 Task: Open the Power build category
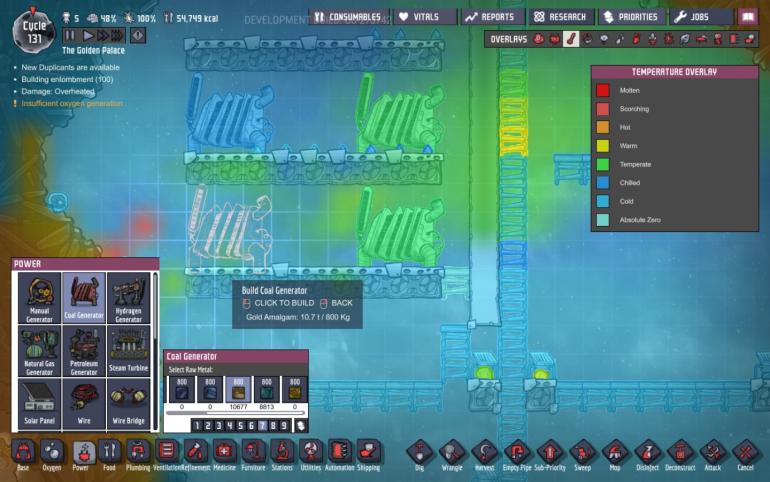[81, 455]
